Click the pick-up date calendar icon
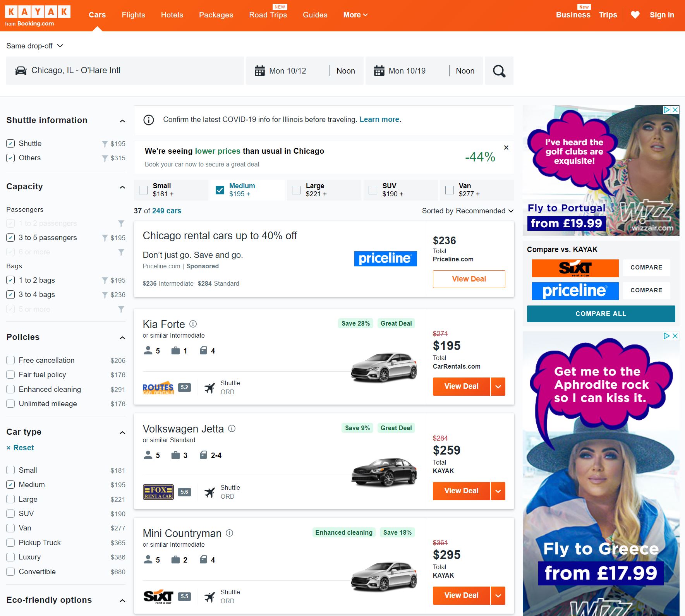 [x=259, y=71]
